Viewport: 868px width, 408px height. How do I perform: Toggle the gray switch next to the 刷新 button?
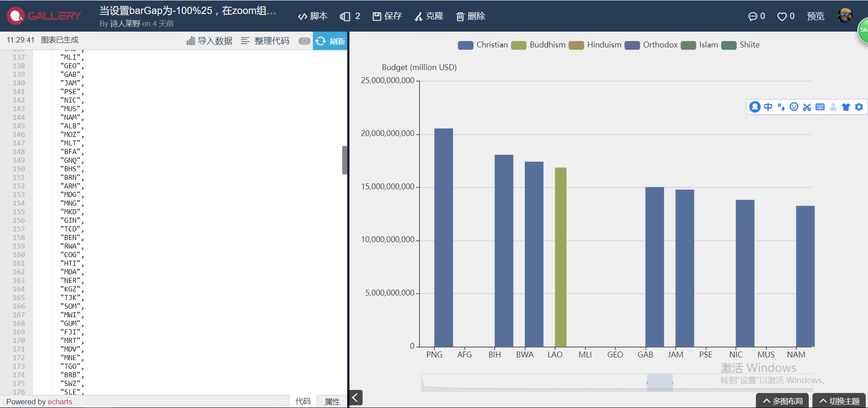(303, 40)
